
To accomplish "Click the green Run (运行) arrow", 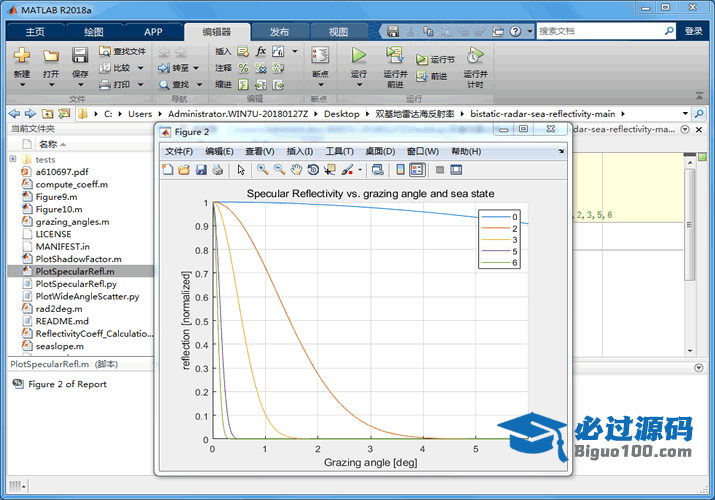I will (358, 56).
